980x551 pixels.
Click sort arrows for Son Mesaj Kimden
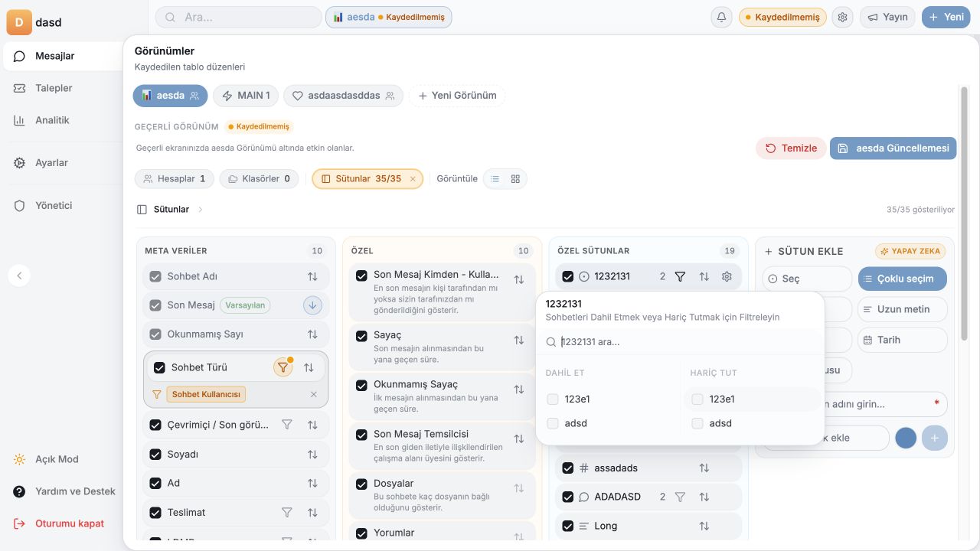click(519, 280)
